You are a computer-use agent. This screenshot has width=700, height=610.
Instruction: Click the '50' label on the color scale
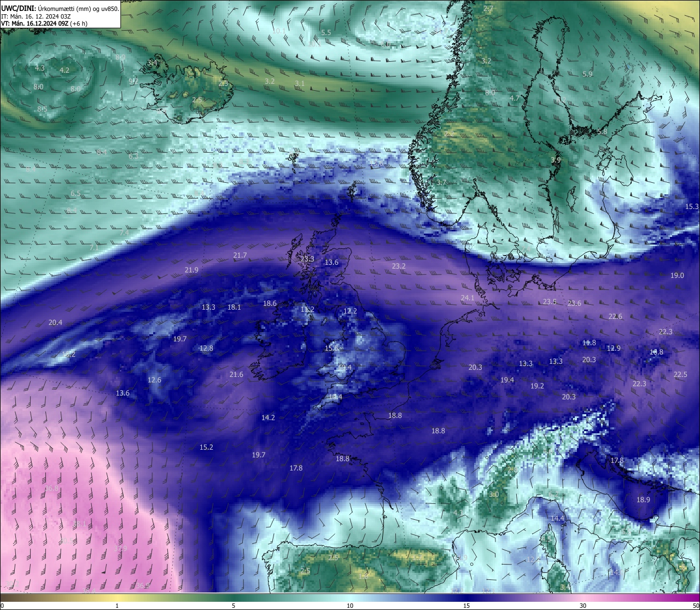pyautogui.click(x=696, y=606)
